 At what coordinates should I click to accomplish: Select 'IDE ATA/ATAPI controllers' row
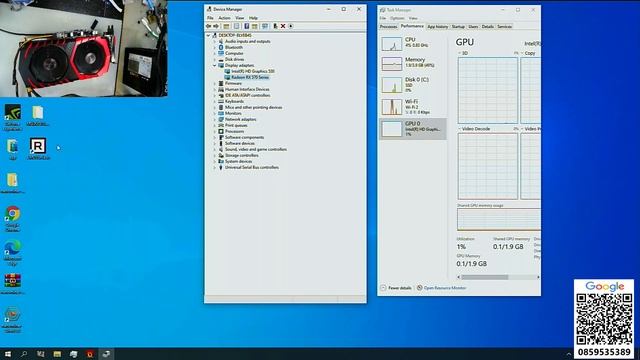247,95
